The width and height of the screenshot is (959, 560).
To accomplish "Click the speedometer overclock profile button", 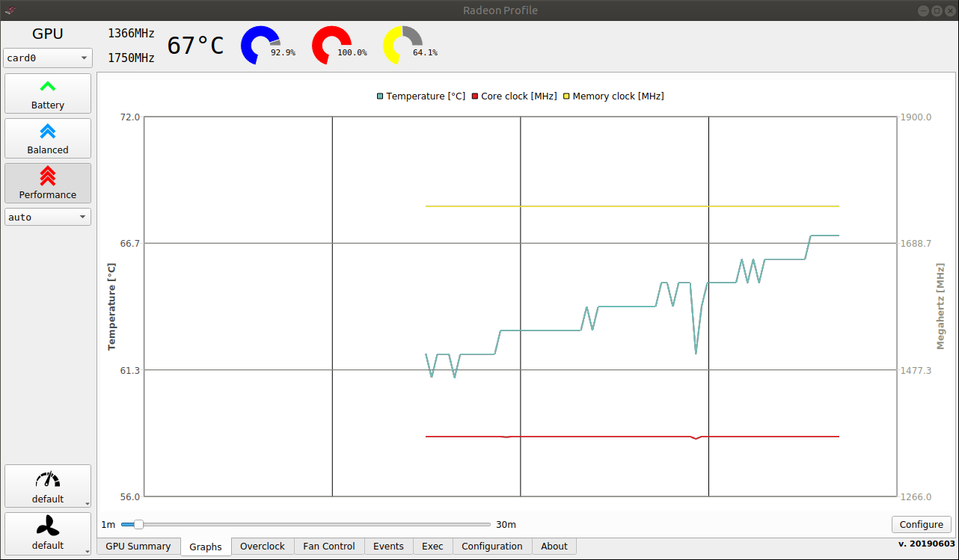I will [x=48, y=486].
